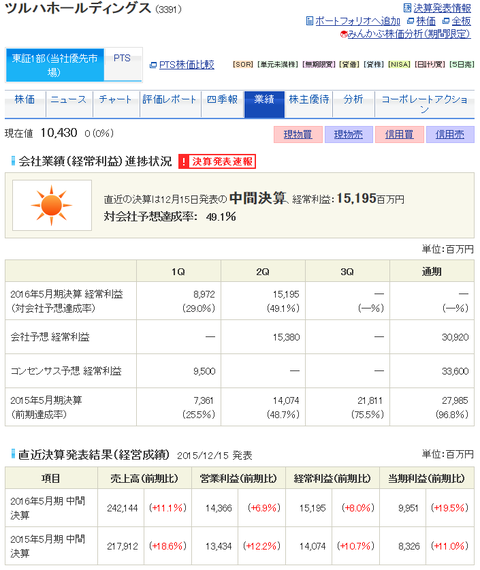480x570 pixels.
Task: Open the PTS株価比較 link
Action: [x=187, y=65]
